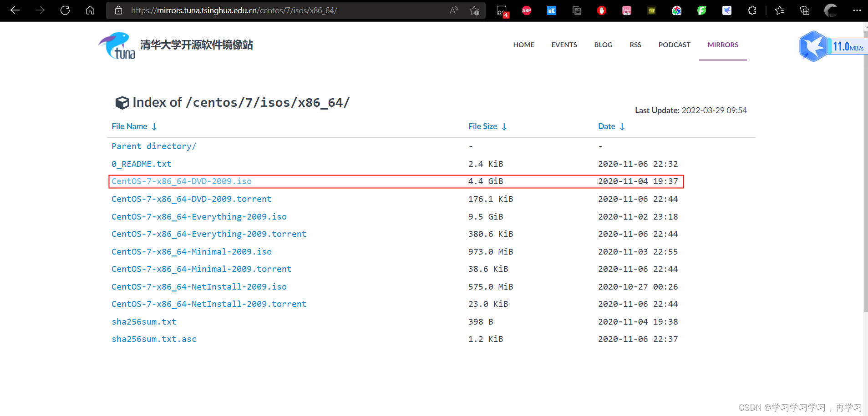
Task: Open the ABP ad blocker extension
Action: point(527,10)
